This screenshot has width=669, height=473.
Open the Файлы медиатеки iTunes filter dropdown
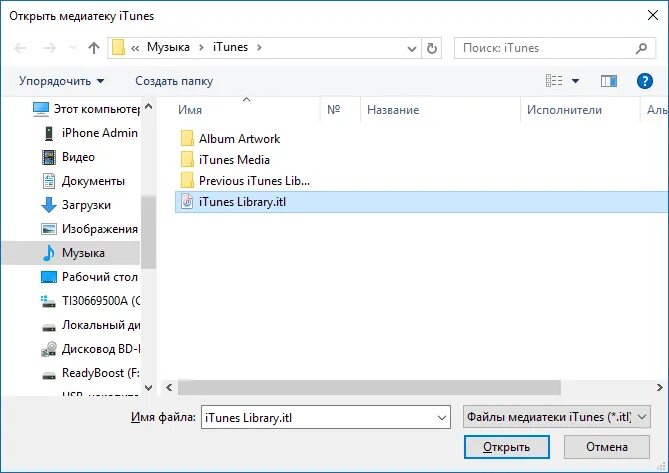(556, 417)
